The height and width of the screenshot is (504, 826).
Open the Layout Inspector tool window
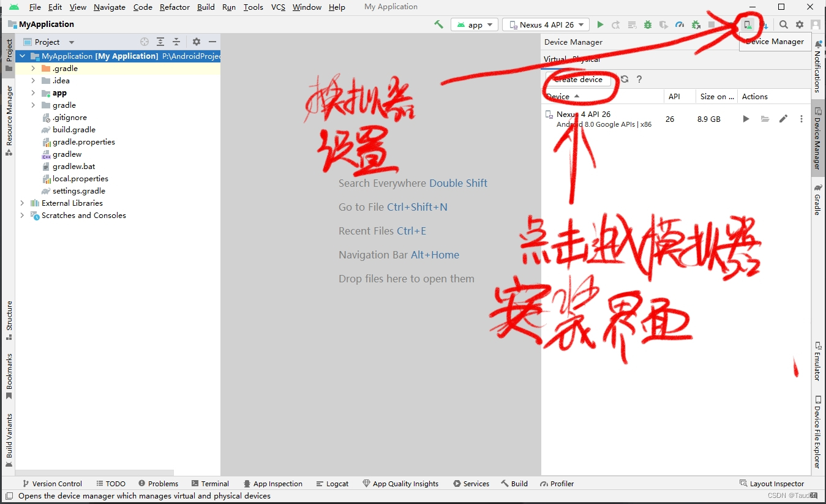pos(772,483)
